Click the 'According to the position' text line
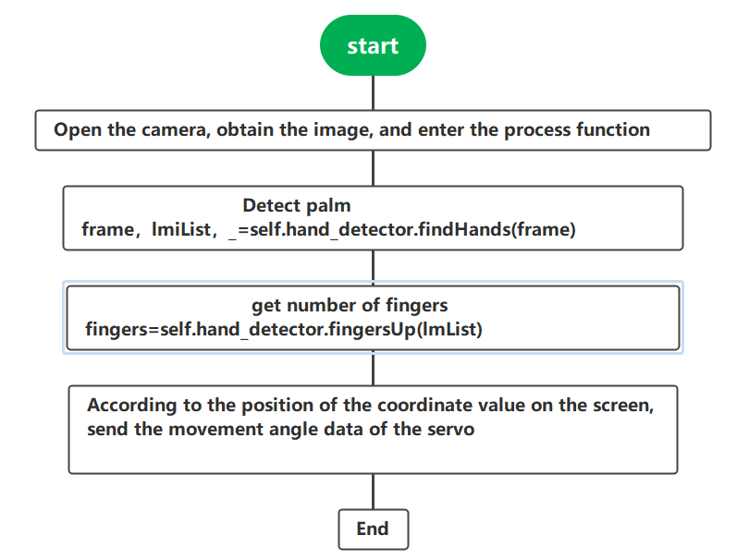Viewport: 737px width, 560px height. pos(371,406)
